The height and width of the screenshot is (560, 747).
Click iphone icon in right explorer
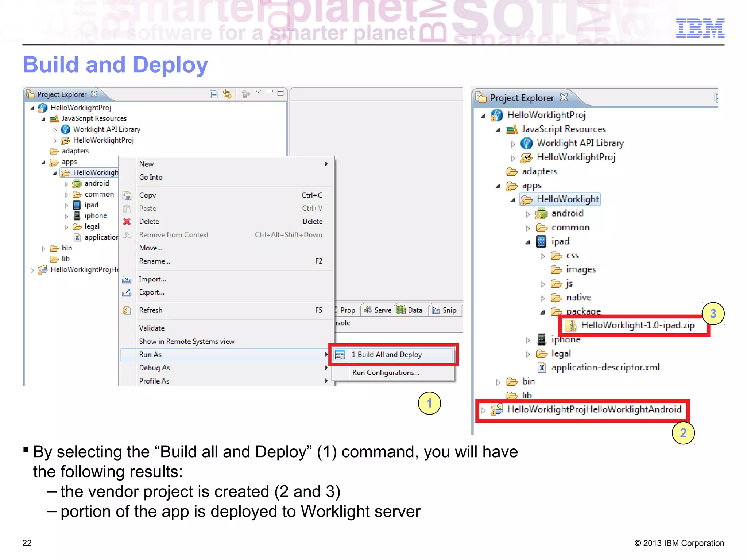[542, 340]
